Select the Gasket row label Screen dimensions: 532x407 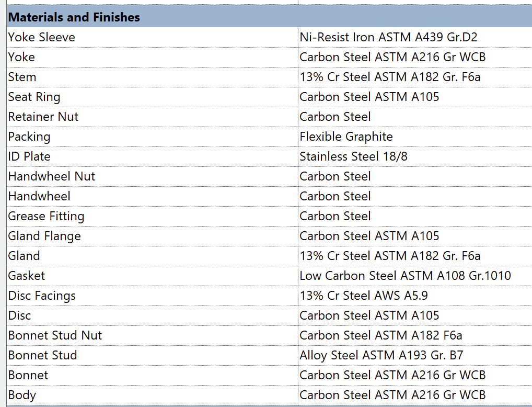coord(25,276)
